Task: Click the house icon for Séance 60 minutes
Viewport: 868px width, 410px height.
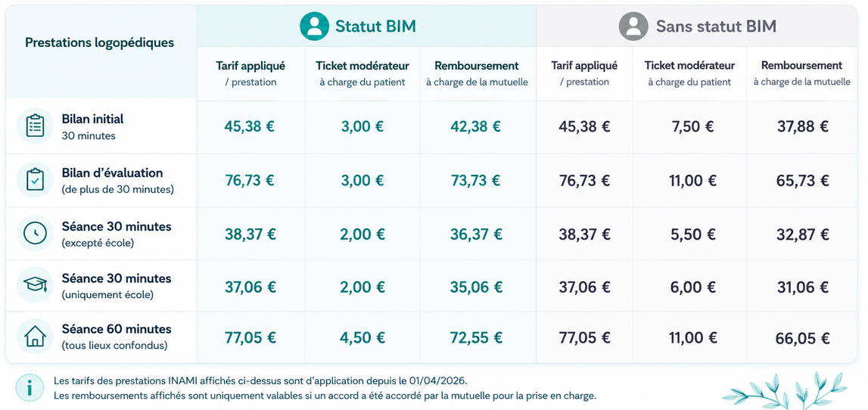Action: tap(36, 337)
